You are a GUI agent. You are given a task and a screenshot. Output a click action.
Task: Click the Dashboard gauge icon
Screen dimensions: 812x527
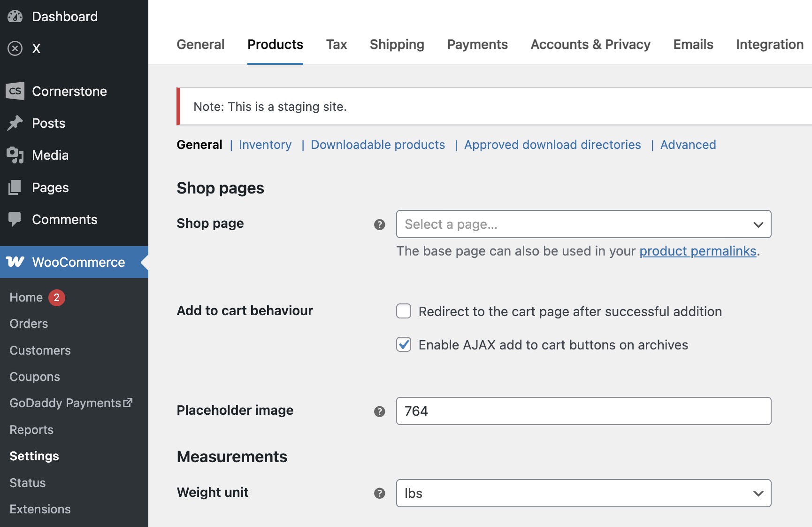pyautogui.click(x=15, y=16)
